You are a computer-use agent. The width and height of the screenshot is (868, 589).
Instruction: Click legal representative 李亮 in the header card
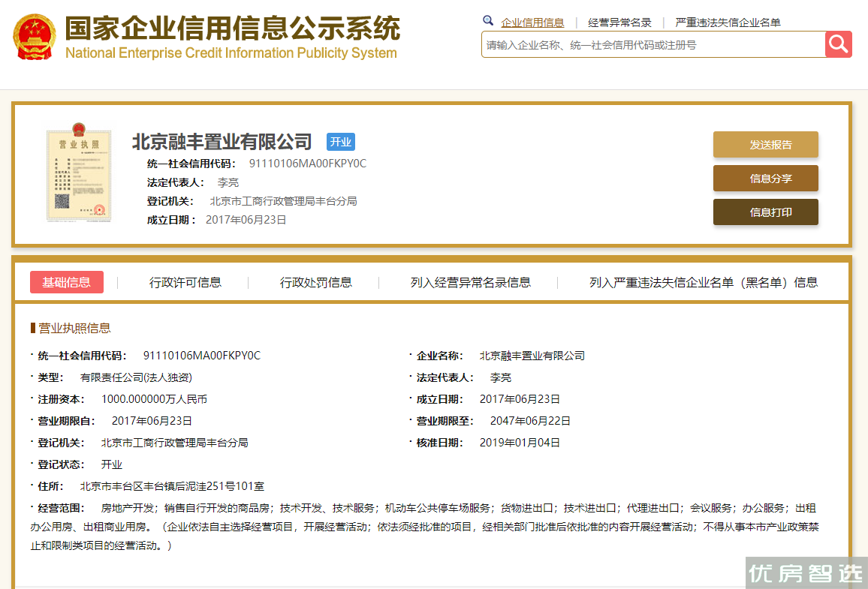pos(228,182)
